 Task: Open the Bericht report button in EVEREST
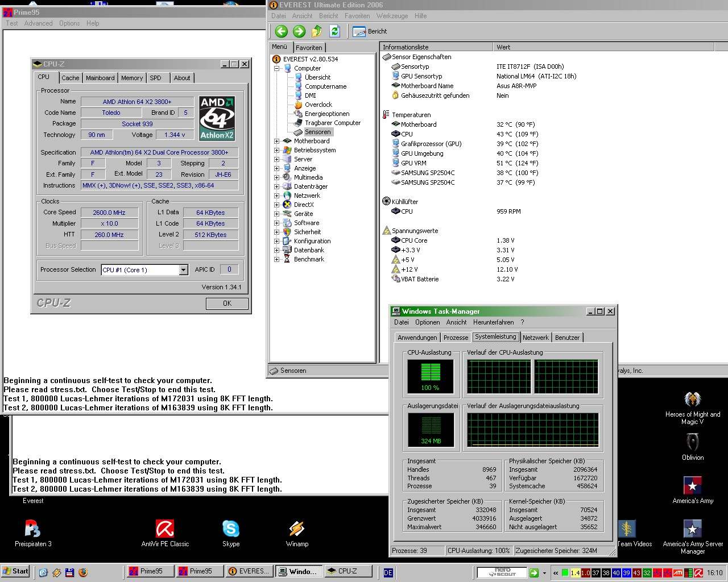(x=370, y=31)
